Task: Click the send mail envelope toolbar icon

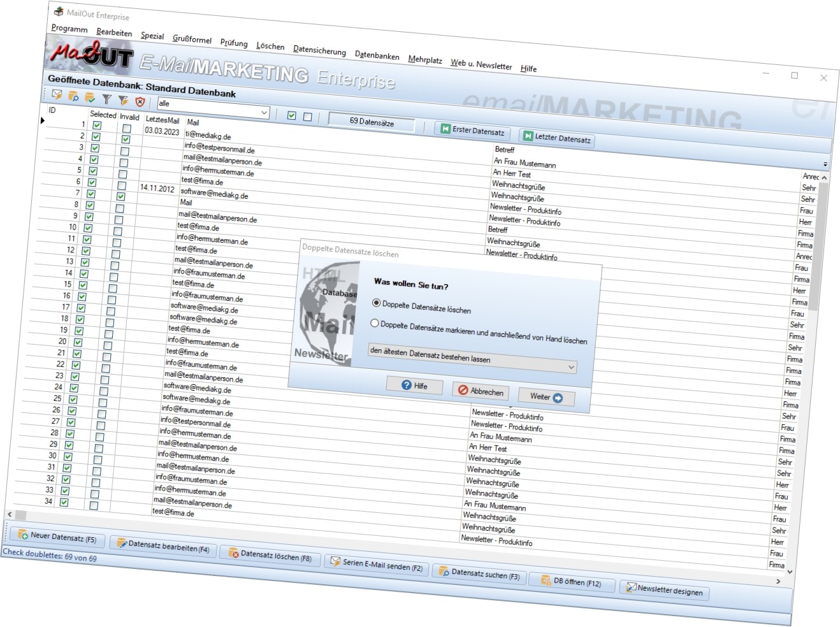Action: tap(57, 94)
